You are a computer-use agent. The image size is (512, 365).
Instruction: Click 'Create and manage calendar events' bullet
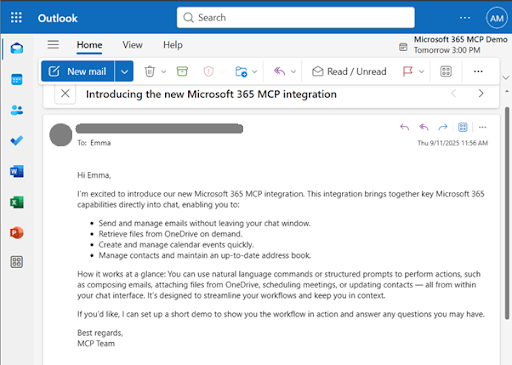pyautogui.click(x=176, y=245)
